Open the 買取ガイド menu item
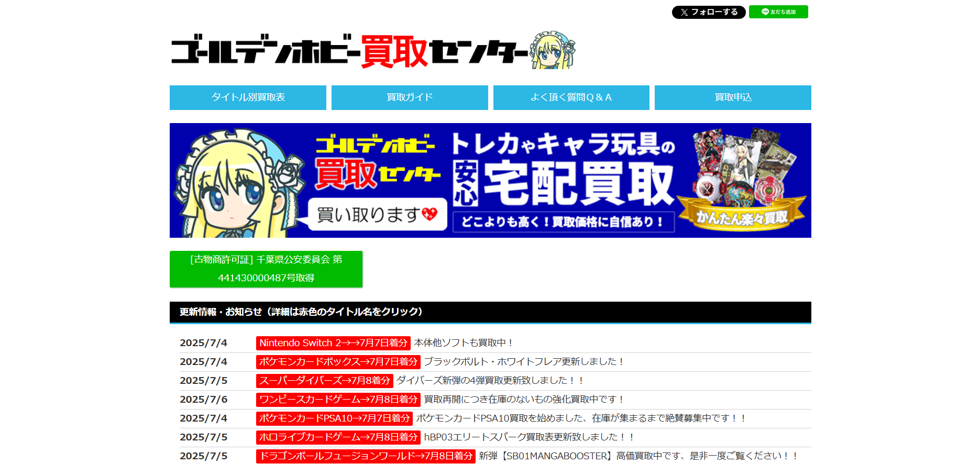980x464 pixels. tap(410, 97)
